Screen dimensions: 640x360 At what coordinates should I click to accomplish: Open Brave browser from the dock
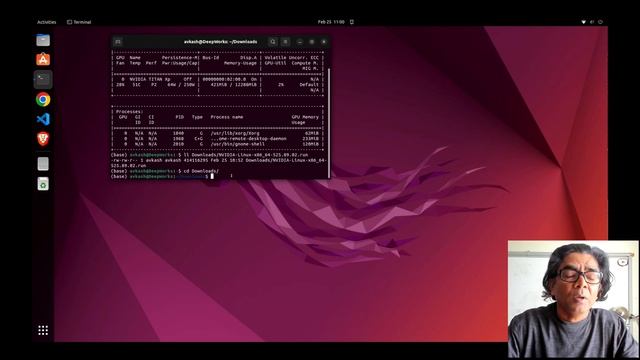coord(43,139)
